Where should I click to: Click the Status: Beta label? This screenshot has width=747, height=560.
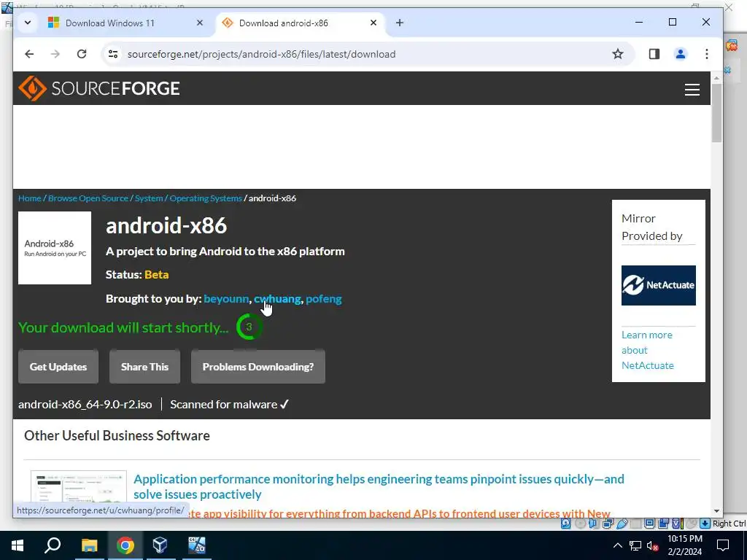pos(137,275)
